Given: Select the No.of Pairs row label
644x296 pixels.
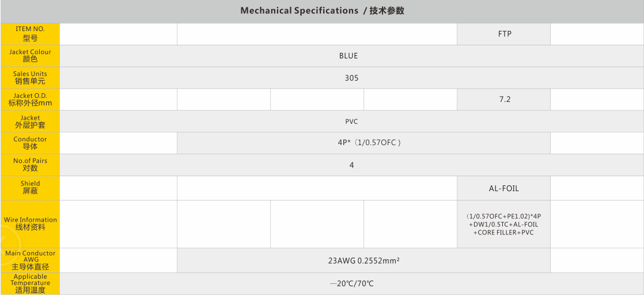Looking at the screenshot, I should [x=30, y=165].
